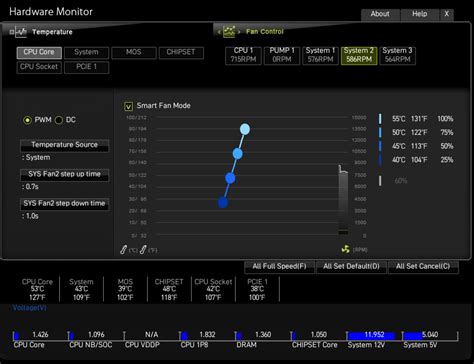The image size is (474, 364).
Task: Click All Full Speed(F) button
Action: tap(279, 267)
